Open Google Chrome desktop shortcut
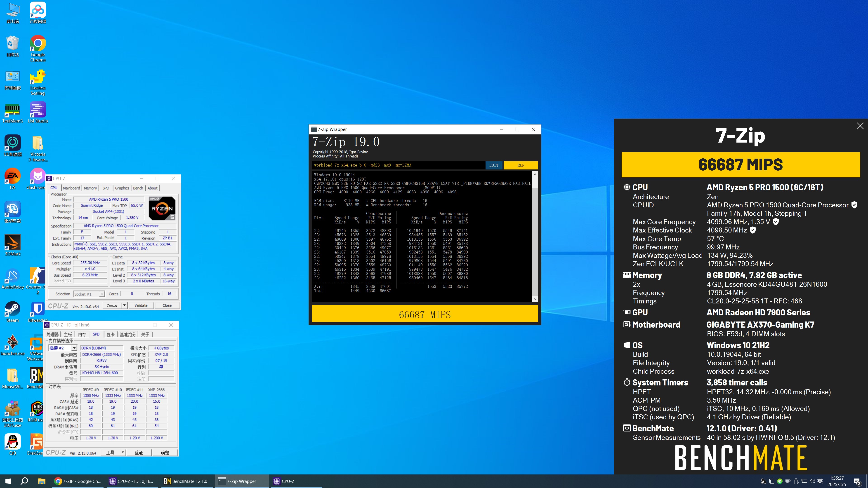The image size is (868, 488). [38, 49]
